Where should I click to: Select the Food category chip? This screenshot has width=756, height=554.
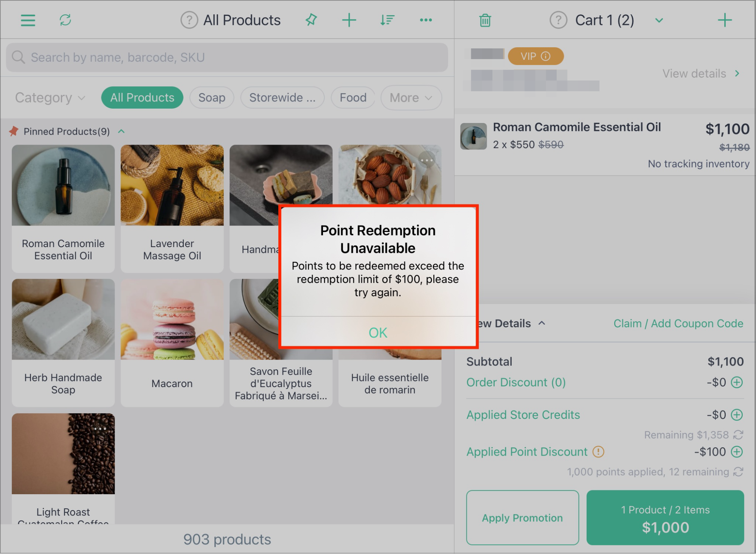pos(353,98)
